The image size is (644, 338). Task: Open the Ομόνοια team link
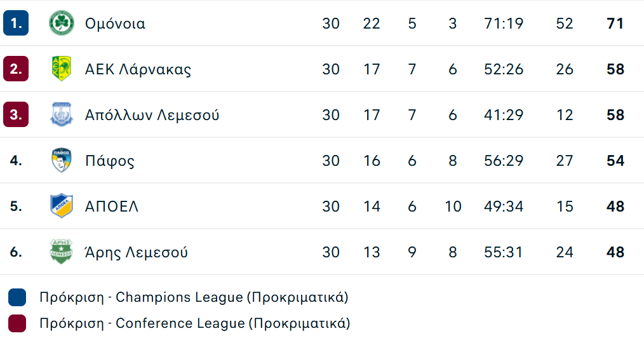[115, 24]
